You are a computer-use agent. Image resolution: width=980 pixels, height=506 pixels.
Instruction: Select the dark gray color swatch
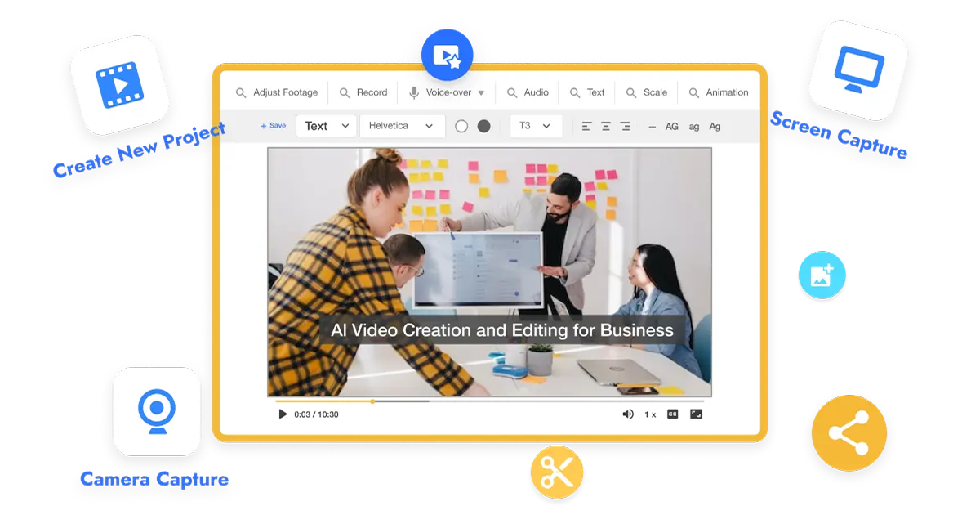coord(482,126)
